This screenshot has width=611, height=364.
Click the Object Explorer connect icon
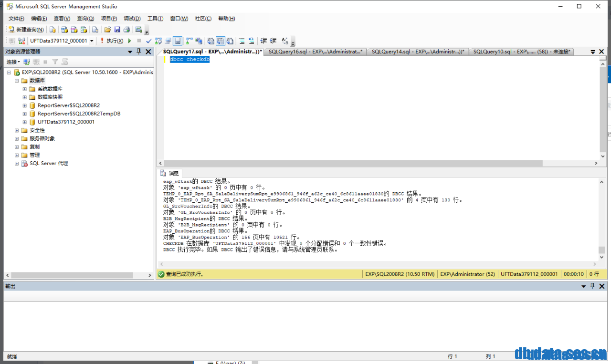click(27, 62)
